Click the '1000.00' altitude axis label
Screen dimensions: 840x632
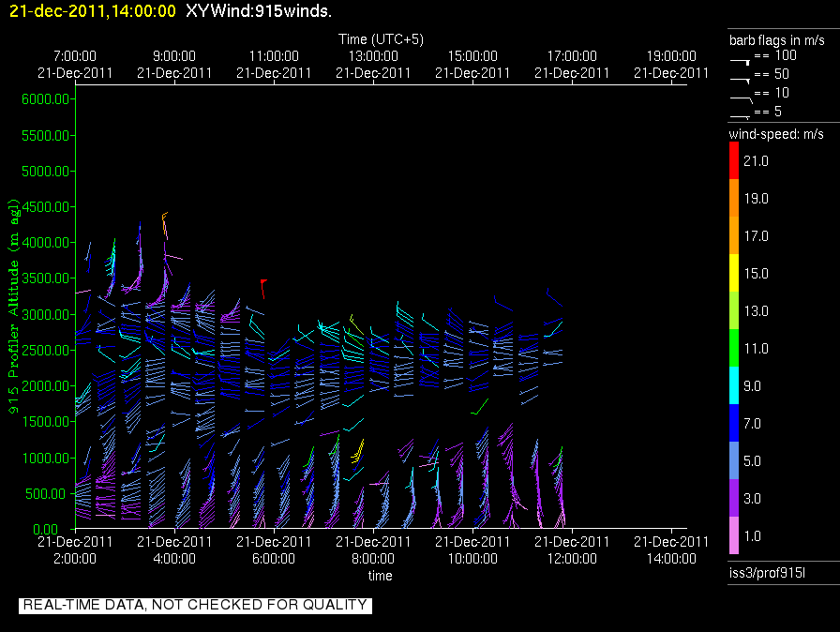pos(46,458)
